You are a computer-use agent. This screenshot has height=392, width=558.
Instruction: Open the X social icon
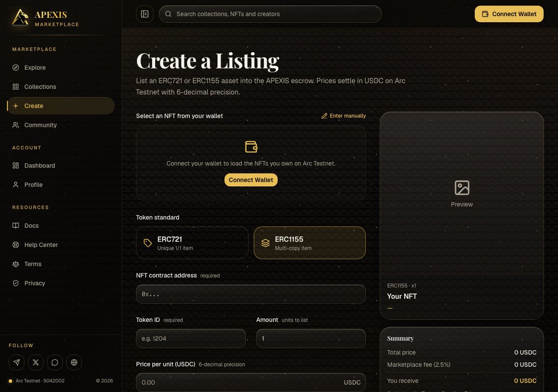[x=36, y=362]
